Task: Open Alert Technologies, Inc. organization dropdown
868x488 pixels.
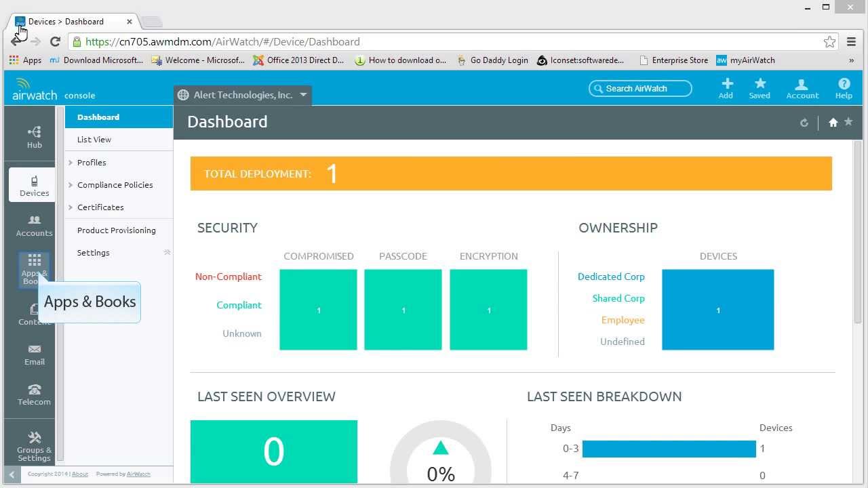Action: pos(243,95)
